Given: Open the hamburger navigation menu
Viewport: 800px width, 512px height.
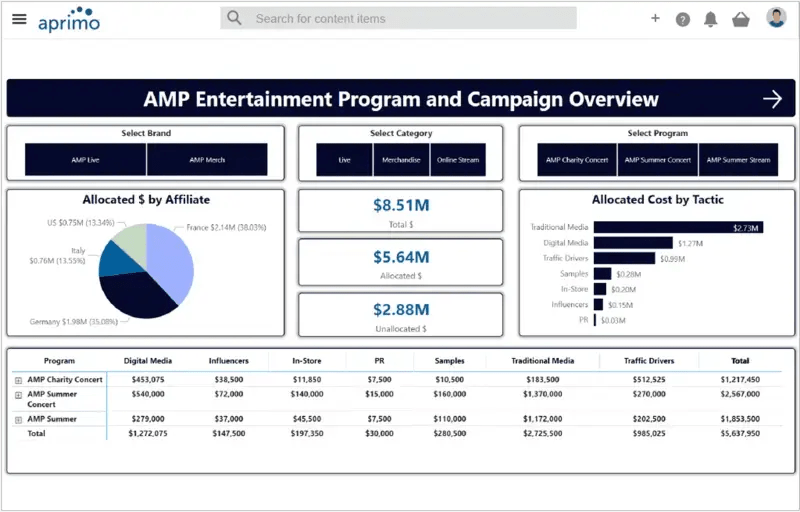Looking at the screenshot, I should coord(19,19).
